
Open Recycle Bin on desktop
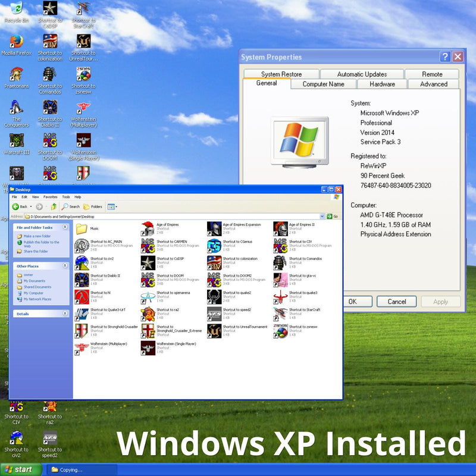click(17, 12)
